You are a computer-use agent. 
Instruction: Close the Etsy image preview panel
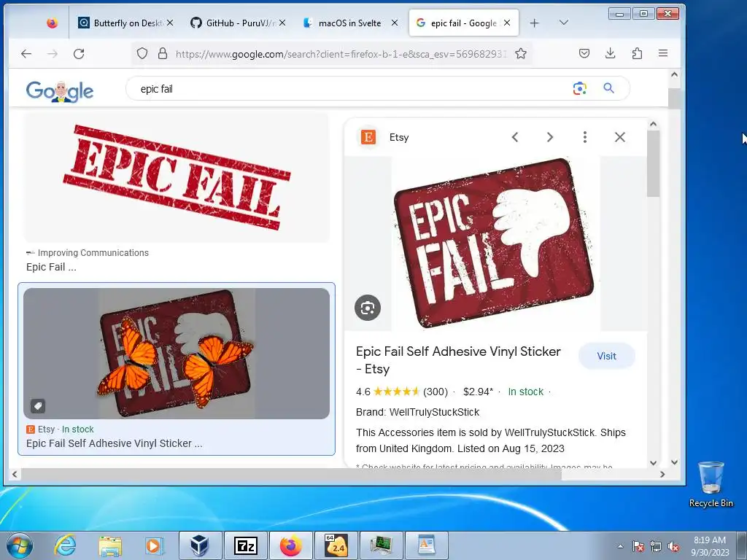(x=620, y=137)
